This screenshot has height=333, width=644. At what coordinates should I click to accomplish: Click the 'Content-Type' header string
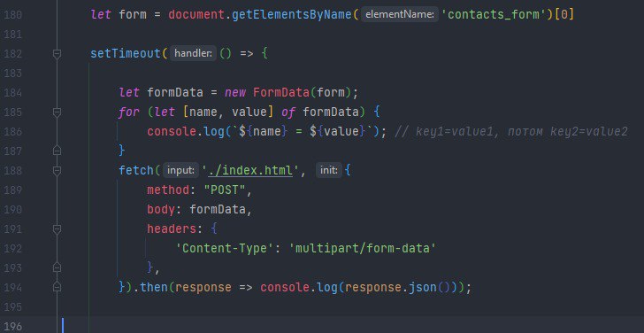click(x=225, y=248)
